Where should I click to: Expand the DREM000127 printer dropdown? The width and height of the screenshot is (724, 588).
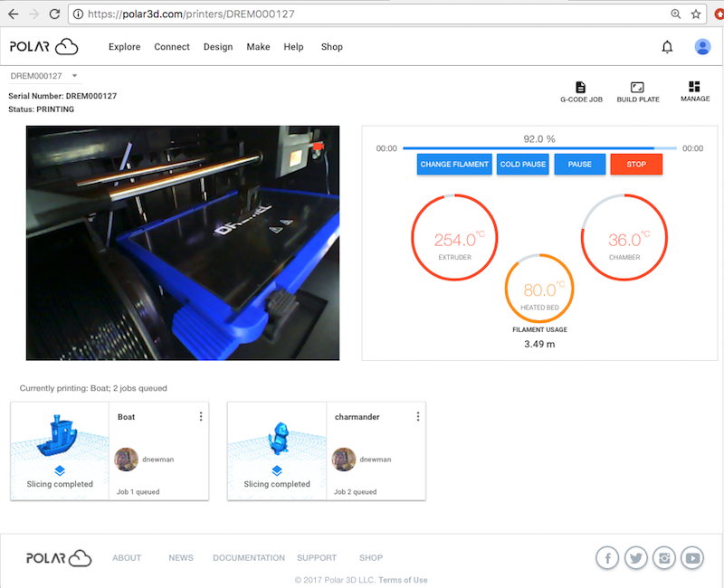[44, 76]
